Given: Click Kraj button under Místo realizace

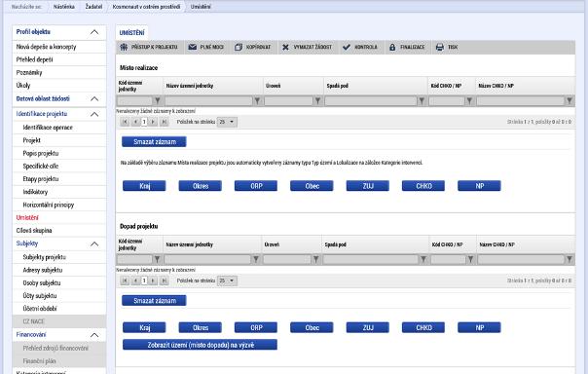Looking at the screenshot, I should pos(144,186).
